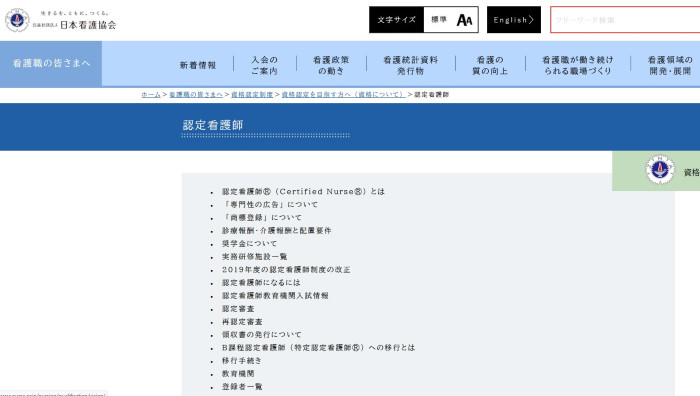Open the 看護職の皆さまへ section tab
Viewport: 700px width, 396px height.
coord(51,63)
